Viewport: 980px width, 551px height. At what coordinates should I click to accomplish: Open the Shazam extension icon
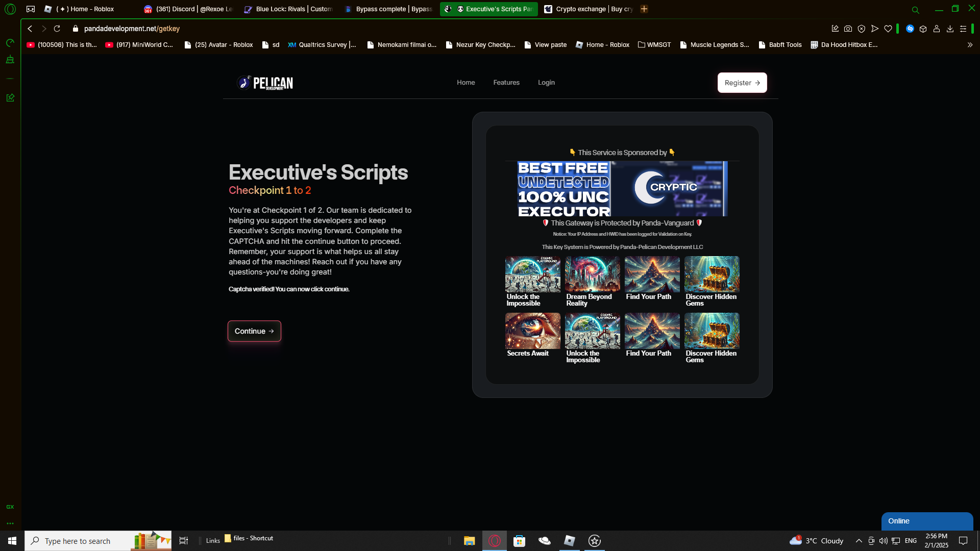tap(910, 29)
